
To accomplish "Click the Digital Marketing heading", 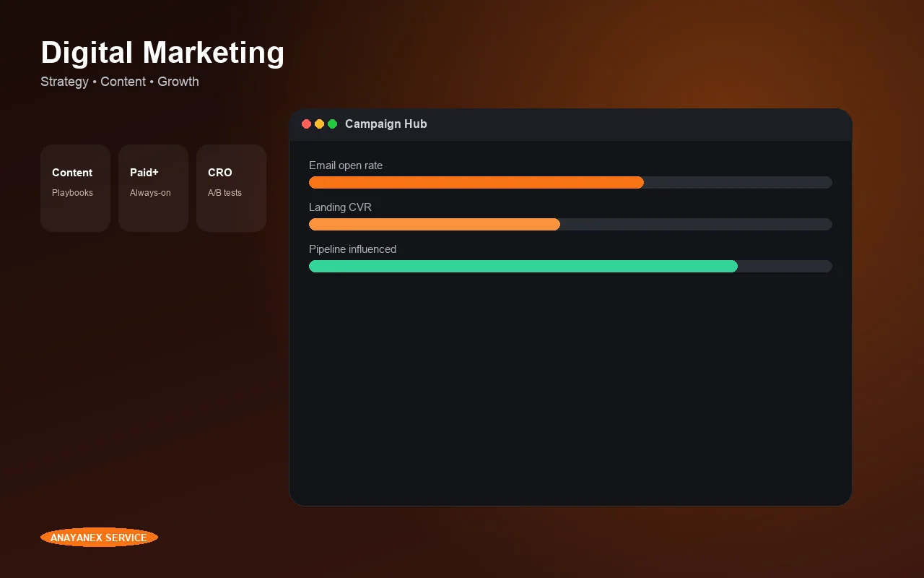I will 162,53.
